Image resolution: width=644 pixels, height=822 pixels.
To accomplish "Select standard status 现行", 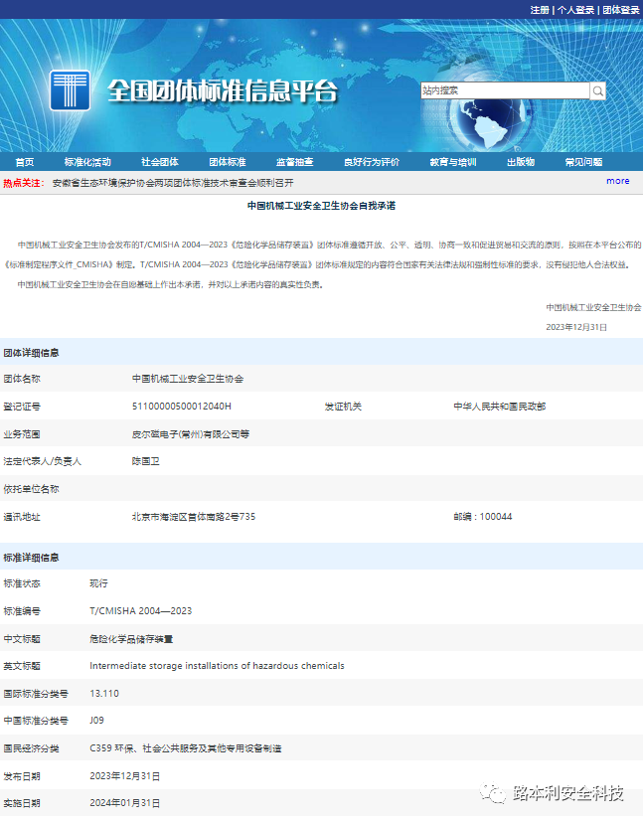I will (99, 583).
